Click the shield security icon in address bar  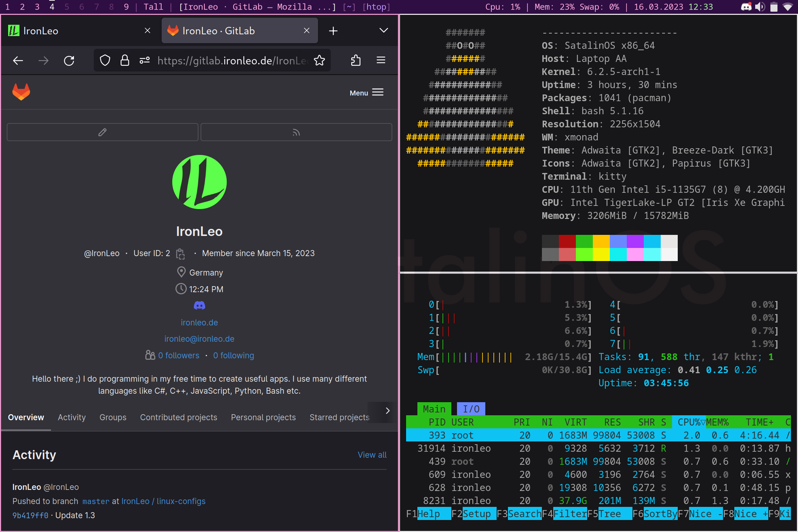coord(105,60)
